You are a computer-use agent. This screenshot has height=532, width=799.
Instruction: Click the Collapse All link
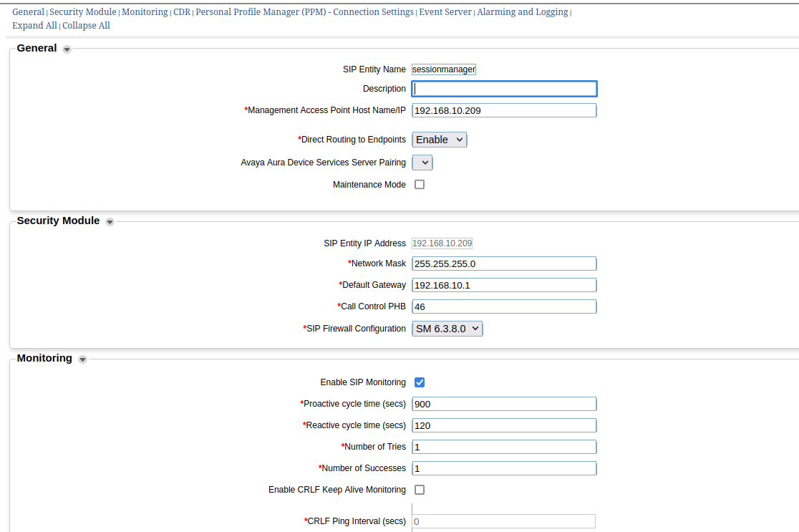86,26
